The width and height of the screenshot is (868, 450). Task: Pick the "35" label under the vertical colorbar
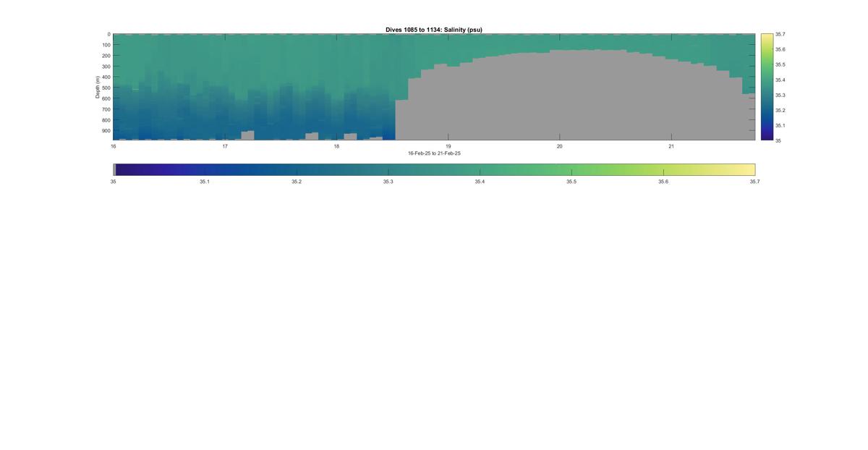tap(778, 140)
